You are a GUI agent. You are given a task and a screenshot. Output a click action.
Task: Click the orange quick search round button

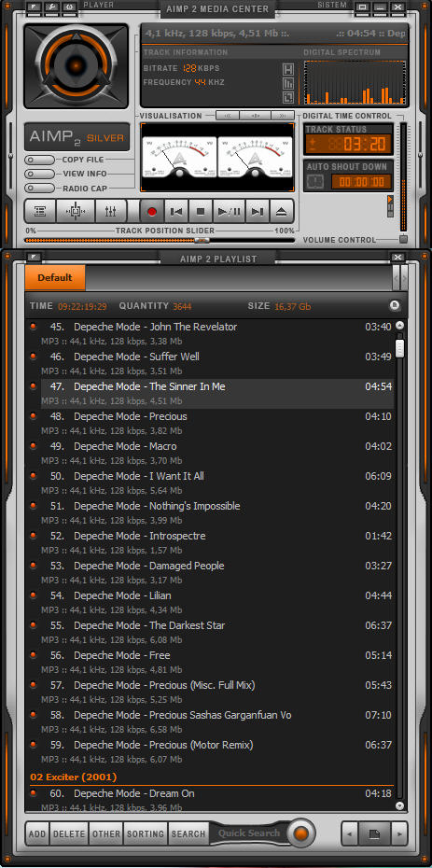click(x=301, y=833)
